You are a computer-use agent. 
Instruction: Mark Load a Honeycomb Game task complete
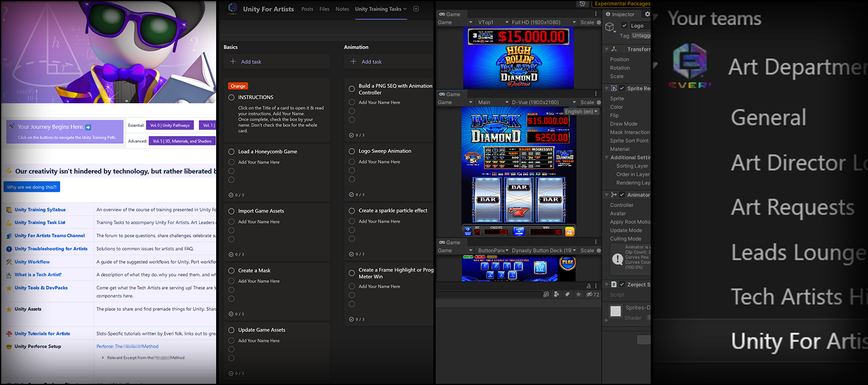(231, 152)
